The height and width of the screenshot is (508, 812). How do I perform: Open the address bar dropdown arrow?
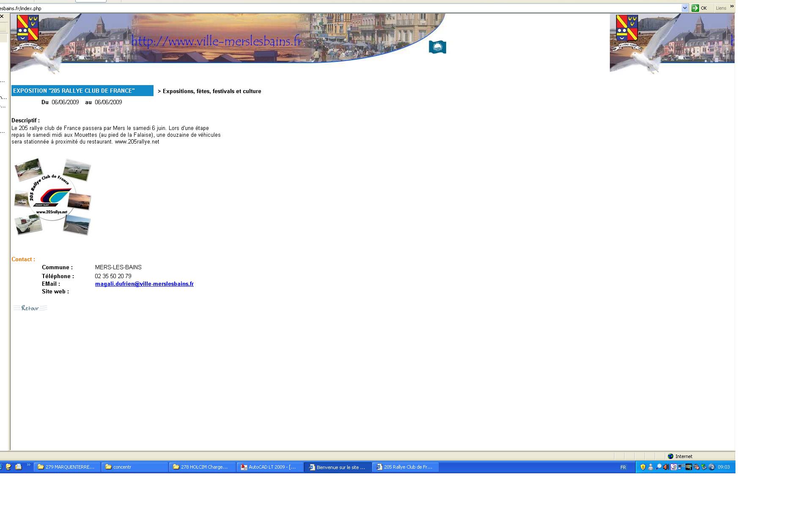pyautogui.click(x=685, y=8)
